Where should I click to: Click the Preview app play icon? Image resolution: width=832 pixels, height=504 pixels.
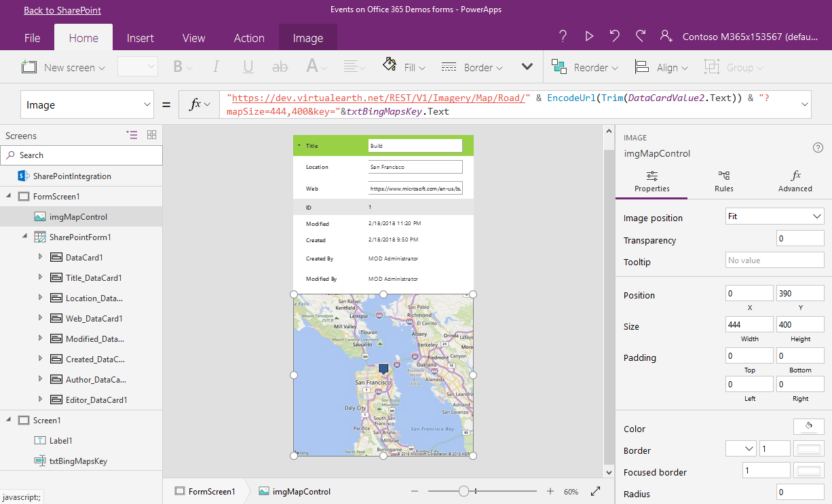(589, 37)
